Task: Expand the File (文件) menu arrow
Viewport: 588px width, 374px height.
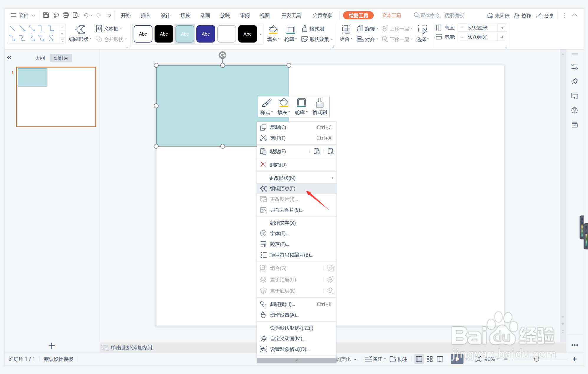Action: point(33,15)
